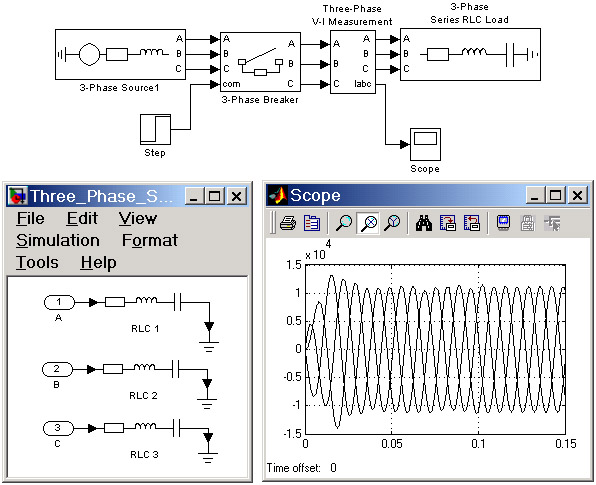Open Scope Parameters icon next to Print
This screenshot has height=485, width=596.
(312, 223)
